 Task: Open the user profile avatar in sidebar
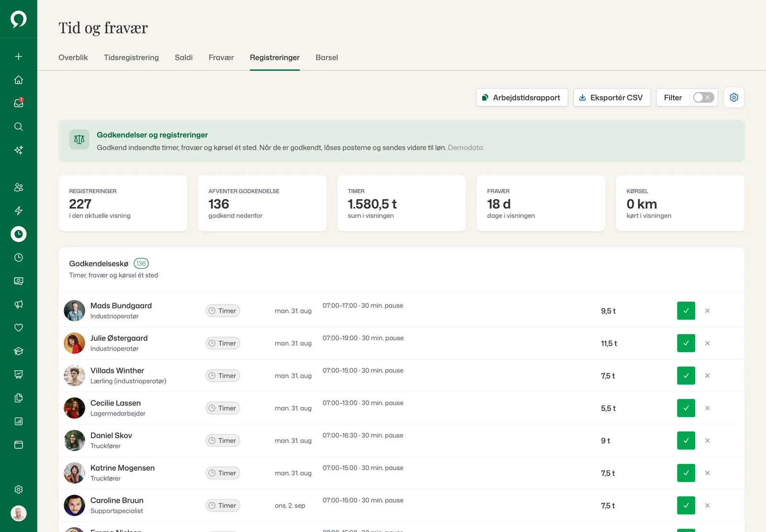click(x=19, y=513)
